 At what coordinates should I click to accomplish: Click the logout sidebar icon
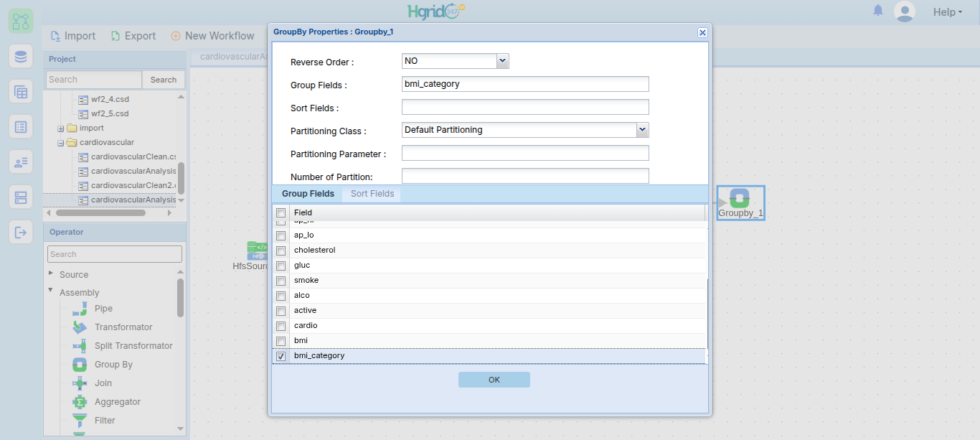pyautogui.click(x=21, y=232)
